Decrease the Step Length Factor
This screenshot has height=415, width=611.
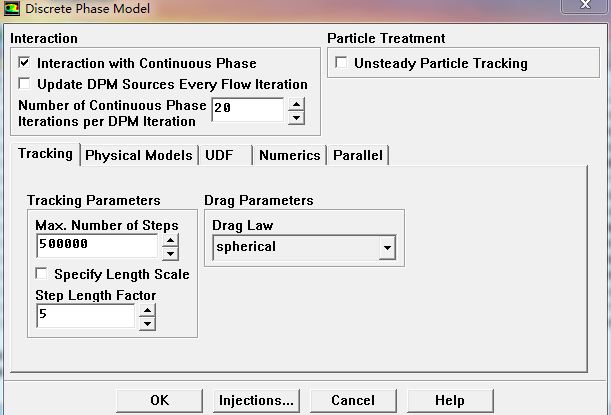point(147,323)
